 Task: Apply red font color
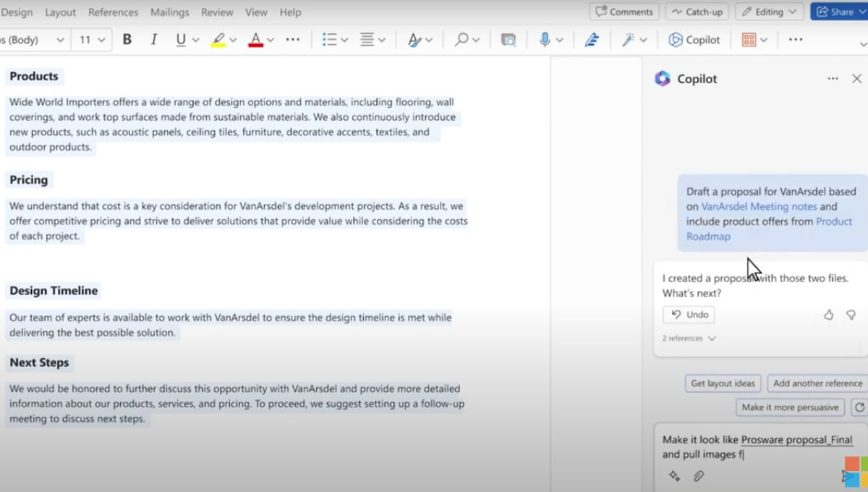tap(255, 40)
